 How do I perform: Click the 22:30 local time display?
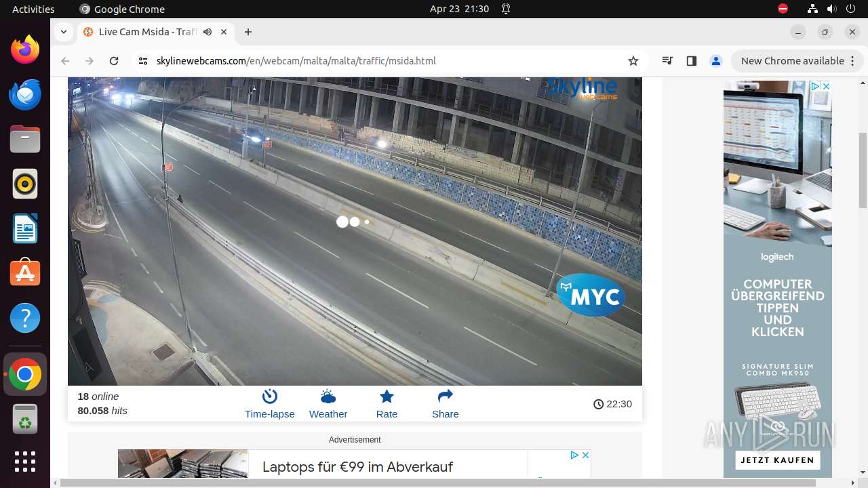(x=612, y=404)
